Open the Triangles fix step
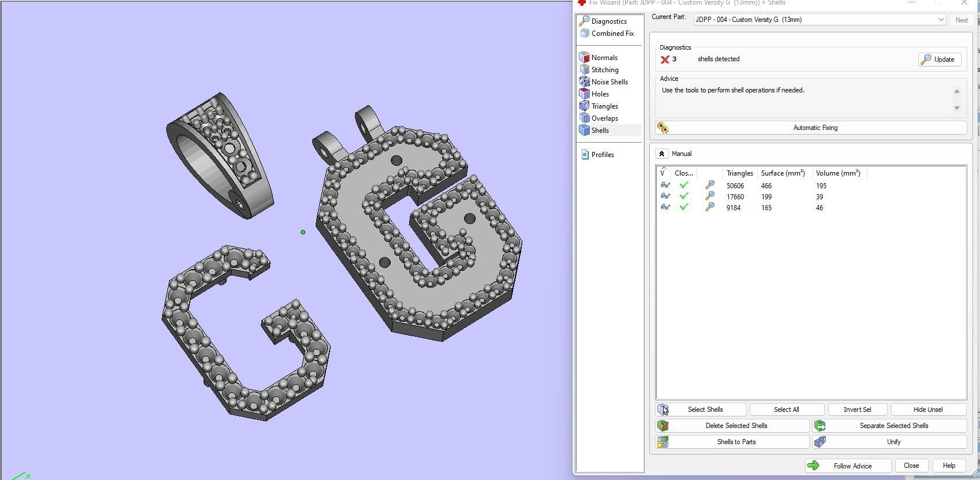Screen dimensions: 980x480 (604, 106)
